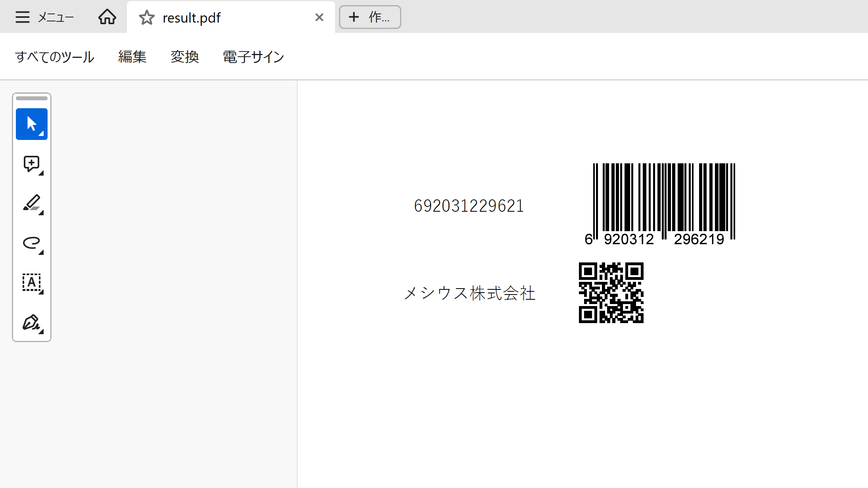The image size is (868, 488).
Task: Click the text メシウス株式会社
Action: [x=469, y=293]
